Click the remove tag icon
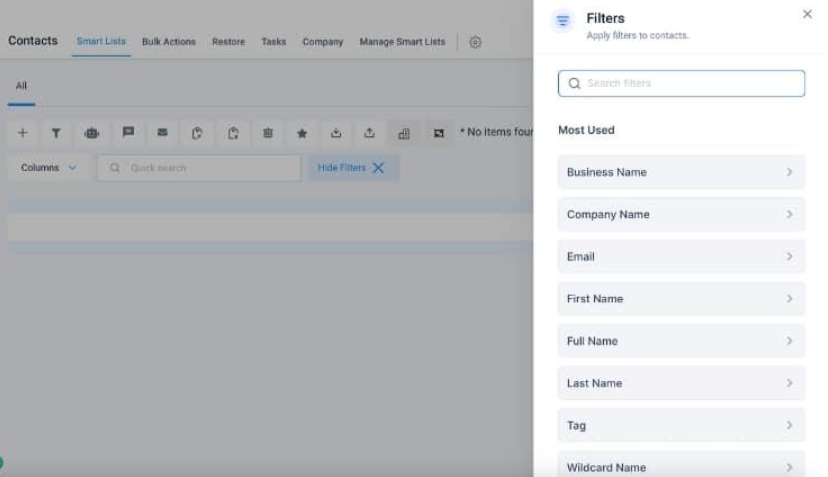The width and height of the screenshot is (828, 477). pyautogui.click(x=233, y=133)
